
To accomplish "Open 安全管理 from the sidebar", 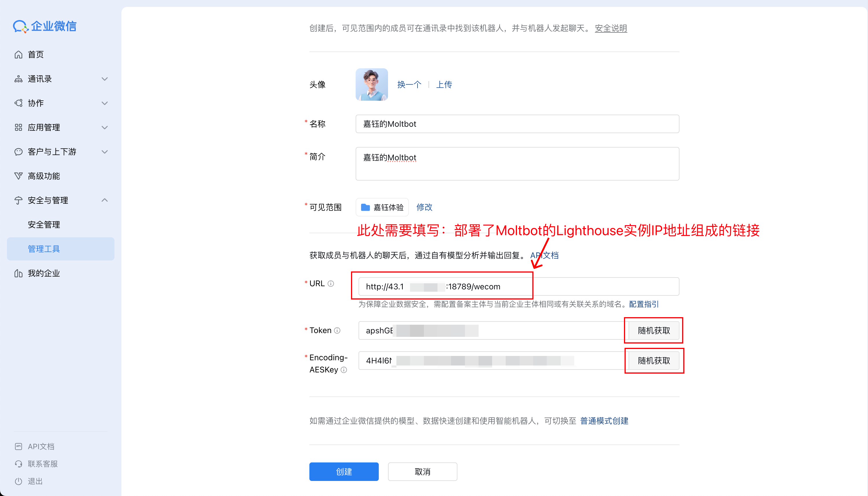I will 44,224.
